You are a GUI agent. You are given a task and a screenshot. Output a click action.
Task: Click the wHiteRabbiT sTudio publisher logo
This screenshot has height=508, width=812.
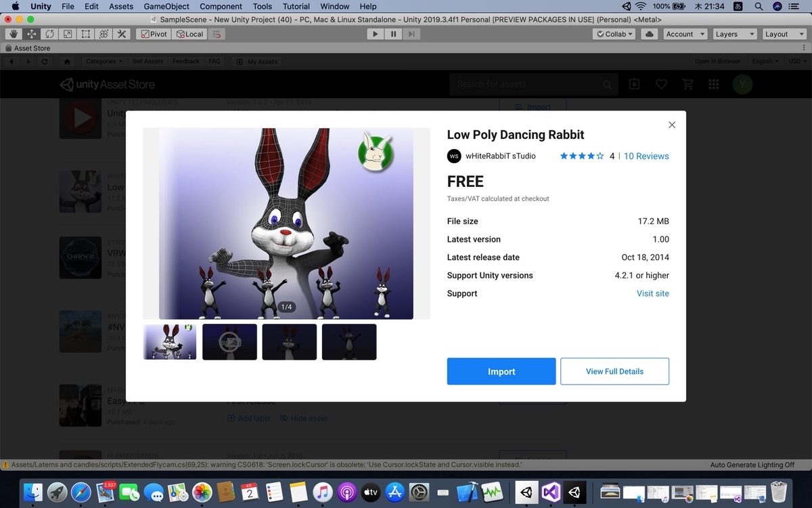point(454,156)
